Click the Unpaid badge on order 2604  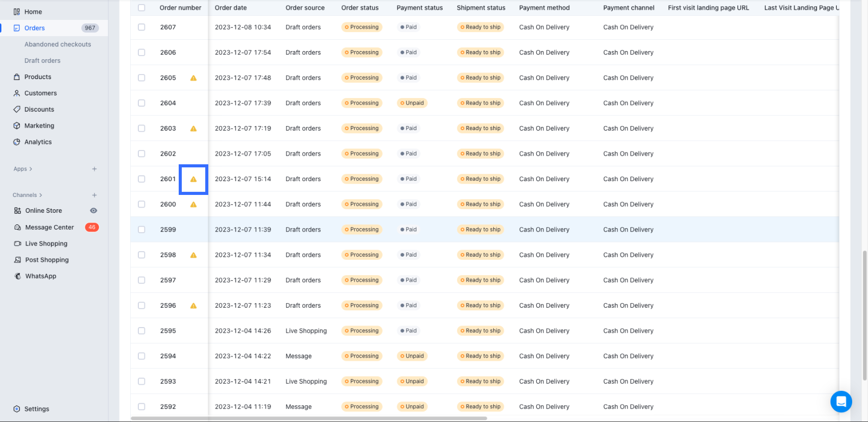(412, 103)
